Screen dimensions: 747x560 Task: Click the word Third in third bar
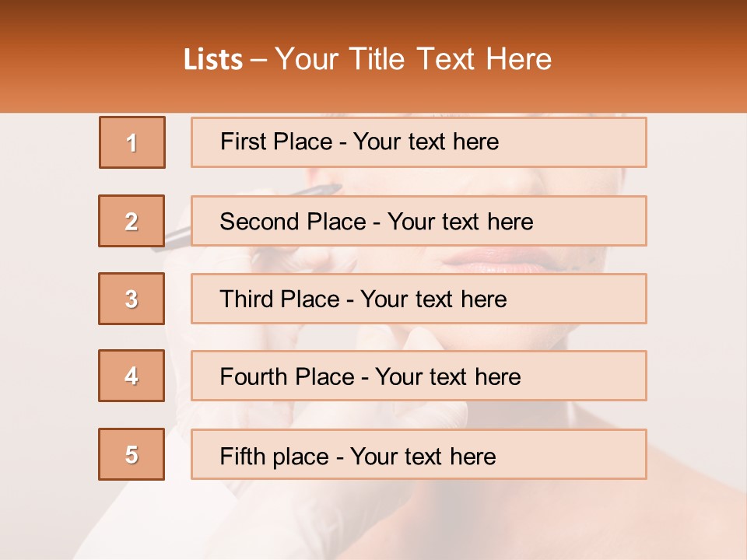[x=247, y=299]
